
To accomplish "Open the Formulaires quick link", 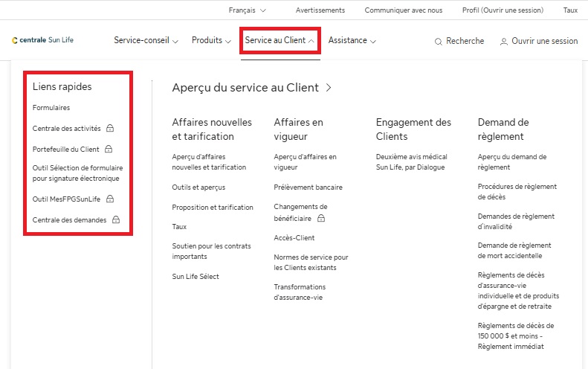I will (x=51, y=108).
